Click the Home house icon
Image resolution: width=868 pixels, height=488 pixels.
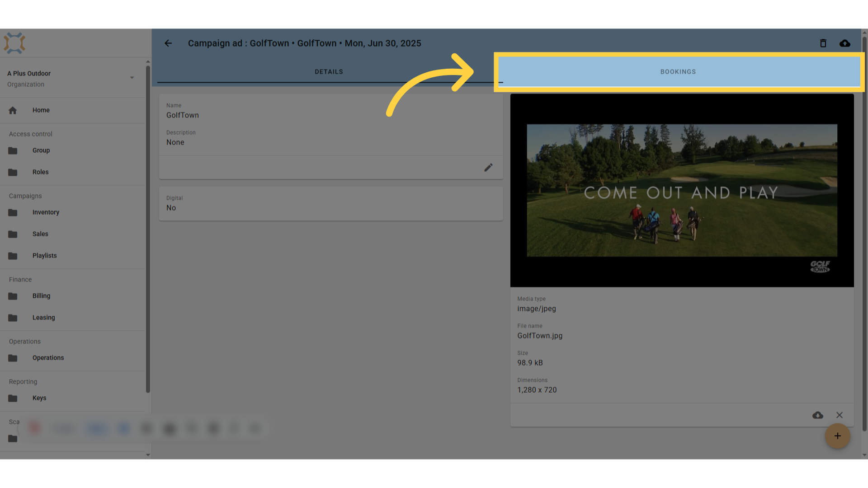point(13,110)
